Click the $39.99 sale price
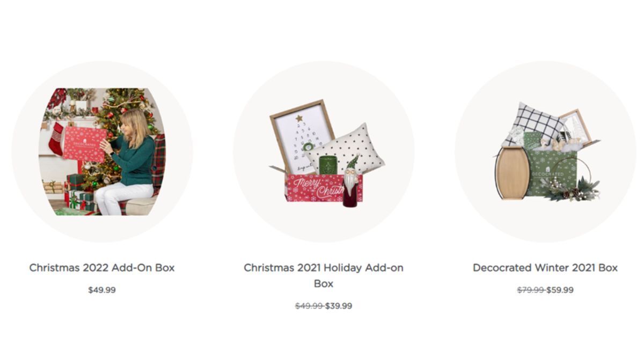The image size is (644, 337). tap(339, 306)
